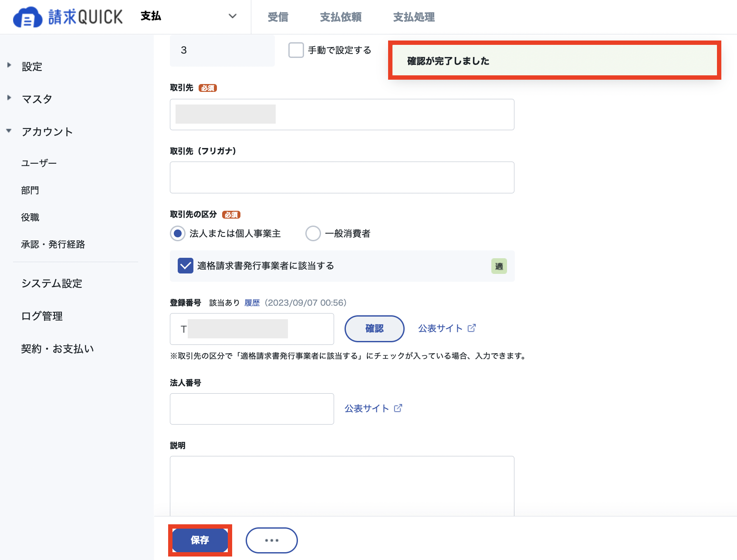Go to 契約・お支払い
This screenshot has height=560, width=737.
coord(57,349)
